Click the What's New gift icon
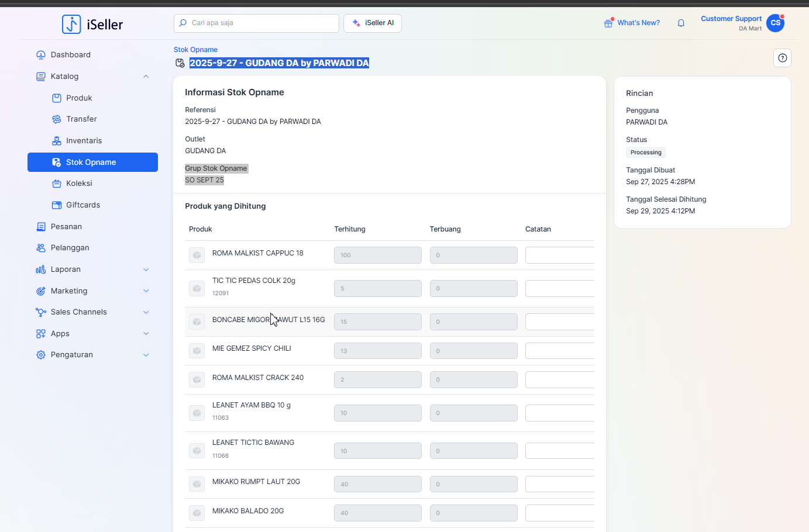Image resolution: width=809 pixels, height=532 pixels. click(x=608, y=23)
